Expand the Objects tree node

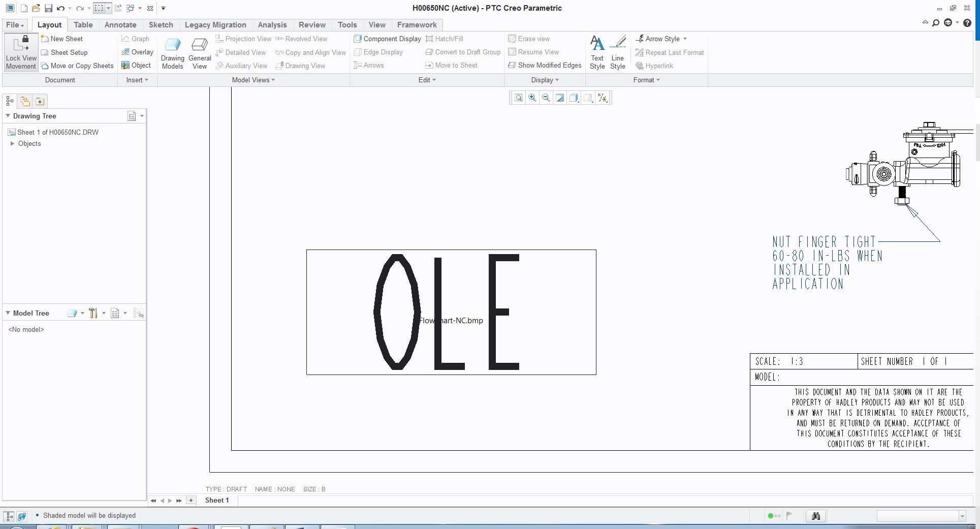12,144
